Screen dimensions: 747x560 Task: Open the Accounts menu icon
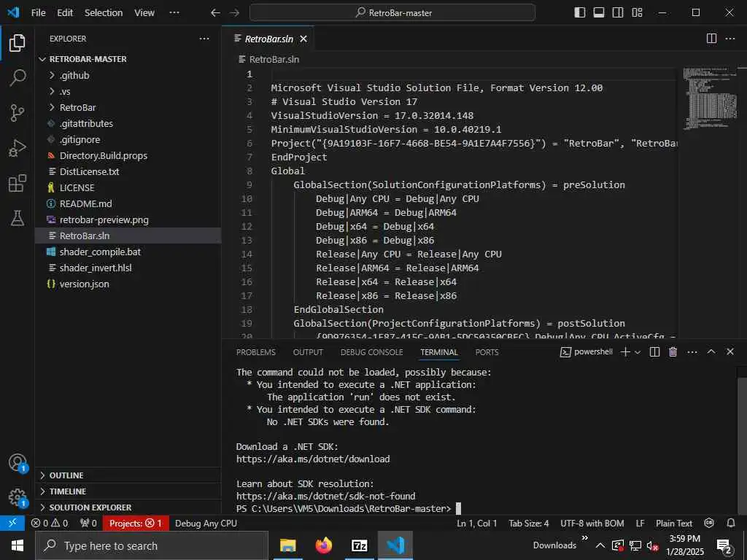pos(18,463)
